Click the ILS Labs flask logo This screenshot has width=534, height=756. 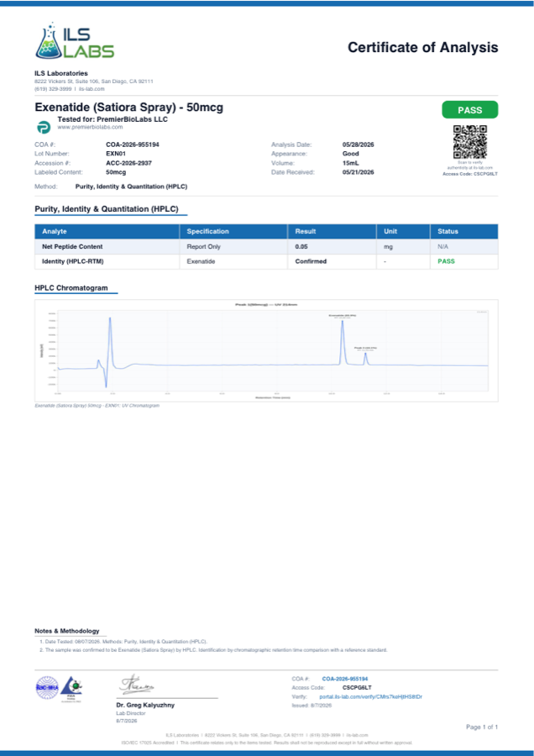[75, 41]
